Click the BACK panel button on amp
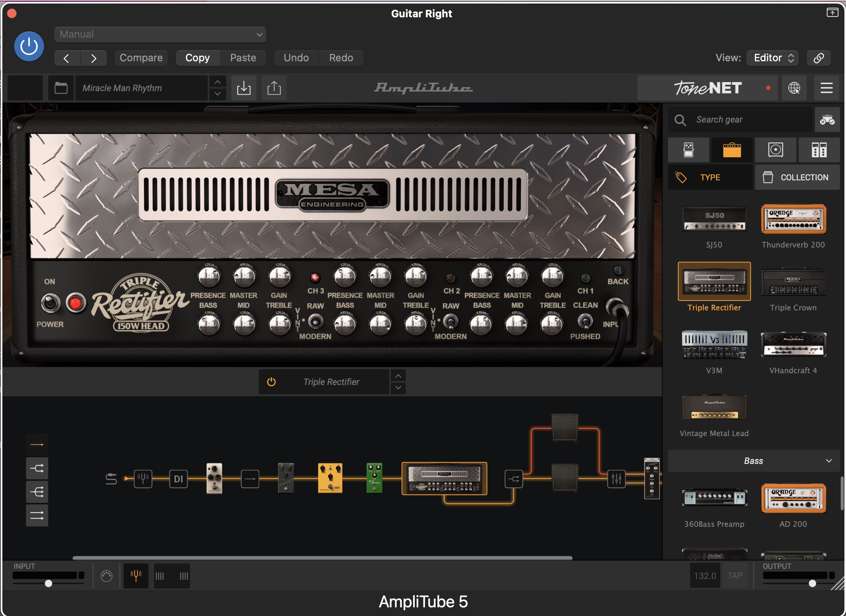846x616 pixels. 618,270
